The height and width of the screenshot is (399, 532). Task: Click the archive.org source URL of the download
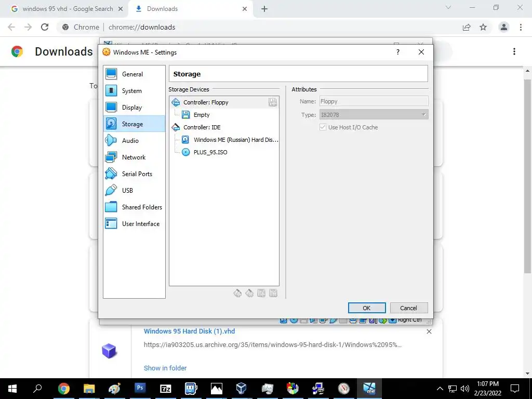pos(272,345)
